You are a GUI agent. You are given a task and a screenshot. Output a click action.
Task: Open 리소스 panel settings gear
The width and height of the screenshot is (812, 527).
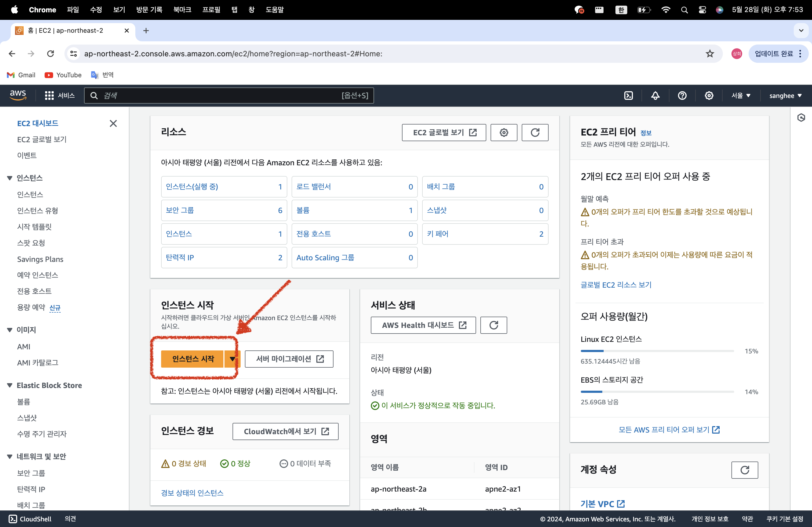tap(503, 132)
